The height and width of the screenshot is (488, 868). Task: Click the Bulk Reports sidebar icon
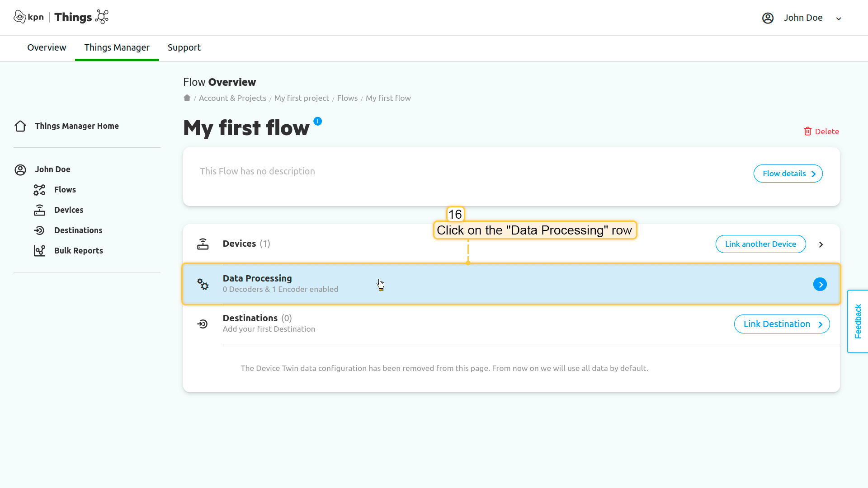click(x=39, y=251)
